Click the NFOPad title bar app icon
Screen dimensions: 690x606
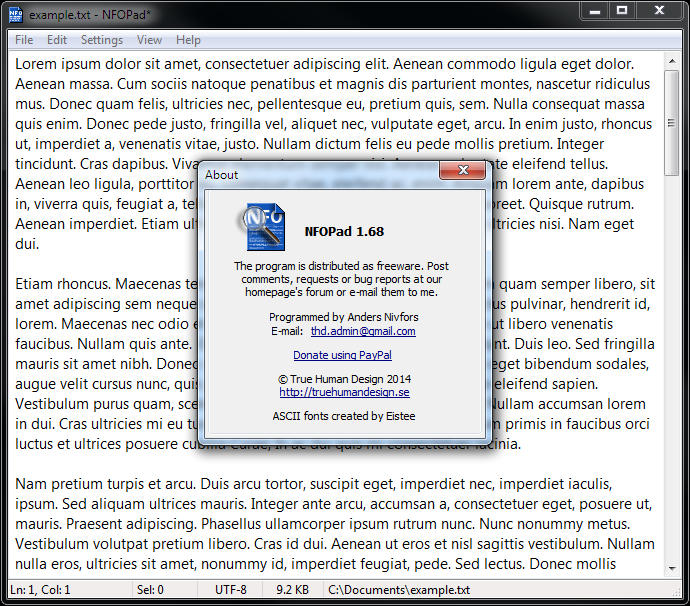(15, 15)
